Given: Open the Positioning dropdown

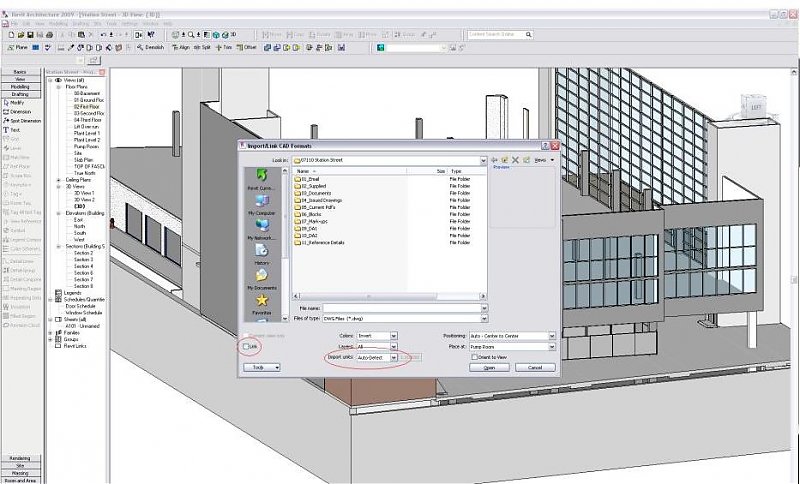Looking at the screenshot, I should point(552,336).
